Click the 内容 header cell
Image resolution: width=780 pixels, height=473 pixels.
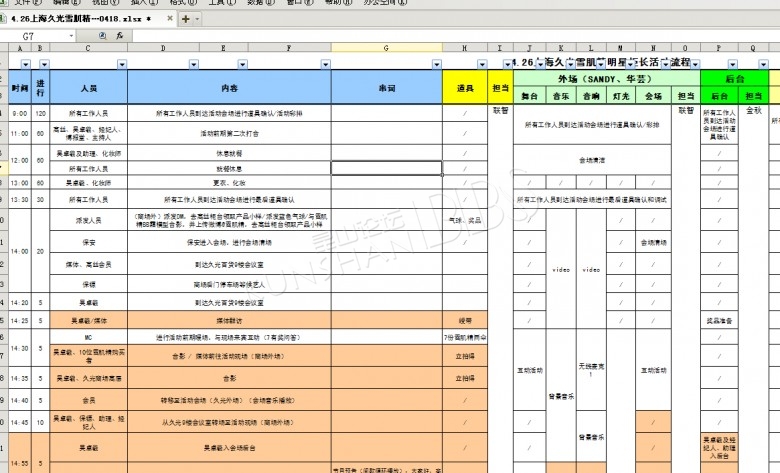(x=229, y=88)
